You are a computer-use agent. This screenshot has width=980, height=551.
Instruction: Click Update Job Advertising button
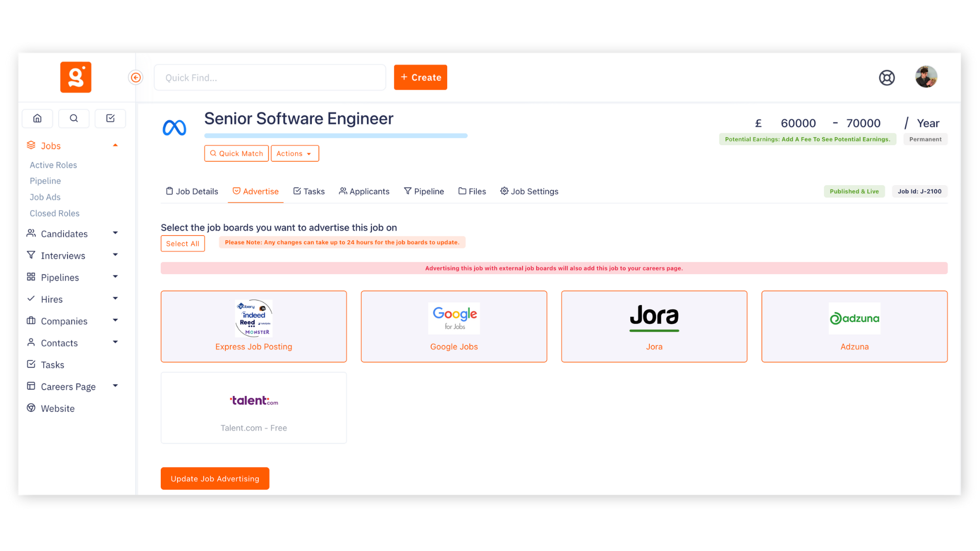click(x=215, y=479)
